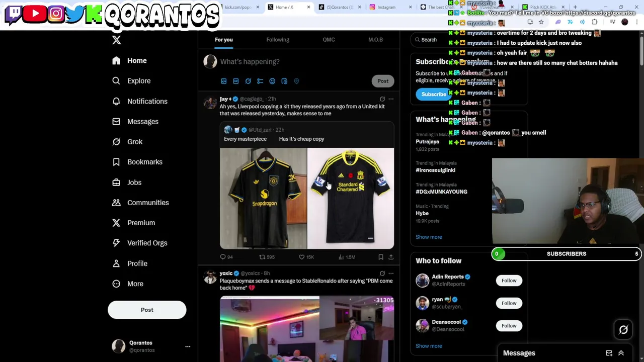Click the large sidebar Post button
Image resolution: width=644 pixels, height=362 pixels.
(x=147, y=310)
